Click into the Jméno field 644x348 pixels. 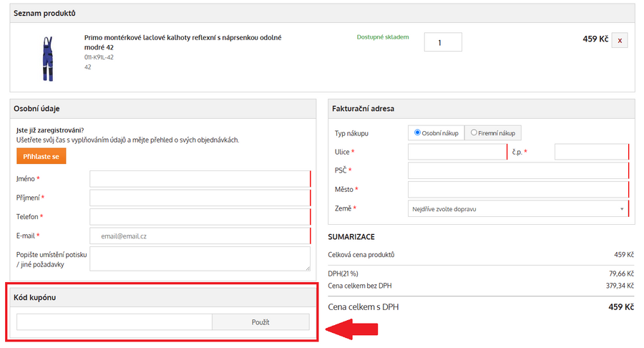200,179
